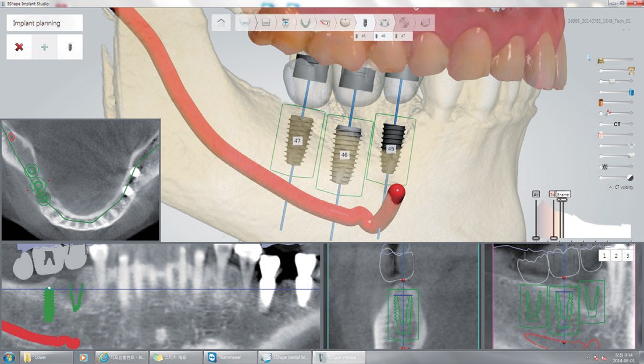Switch to implant 45 sub-tab
644x364 pixels.
click(x=364, y=36)
